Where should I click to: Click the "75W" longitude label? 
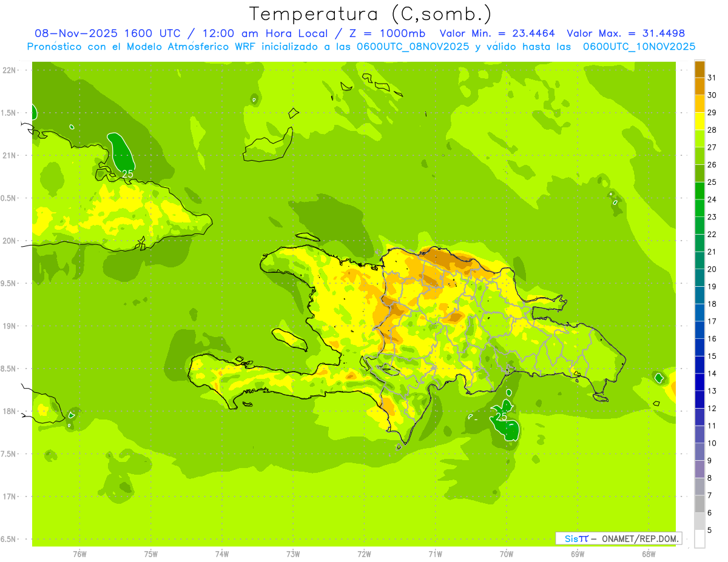[151, 554]
